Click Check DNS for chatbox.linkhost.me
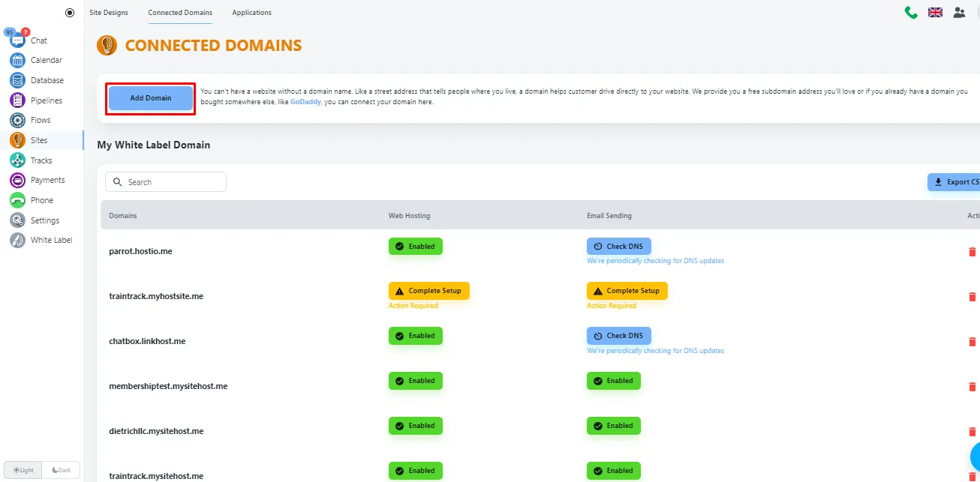 pos(619,336)
